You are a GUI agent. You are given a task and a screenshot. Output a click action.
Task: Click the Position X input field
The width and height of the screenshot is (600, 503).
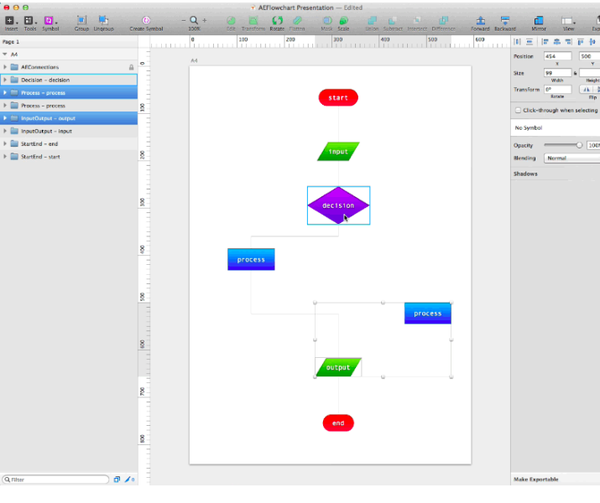pos(558,56)
